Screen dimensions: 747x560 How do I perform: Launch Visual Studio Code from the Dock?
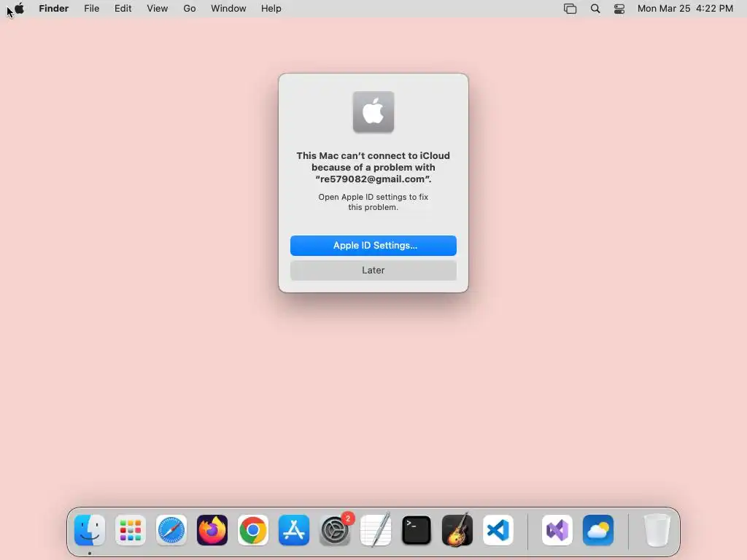[498, 530]
